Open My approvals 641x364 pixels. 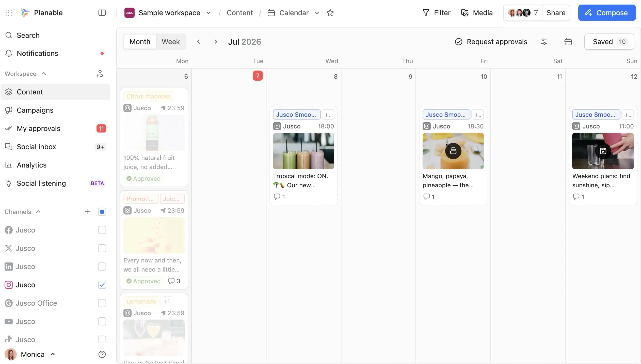coord(55,128)
